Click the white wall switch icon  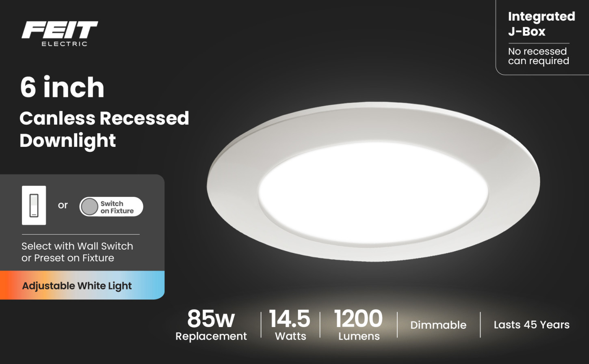pyautogui.click(x=34, y=205)
